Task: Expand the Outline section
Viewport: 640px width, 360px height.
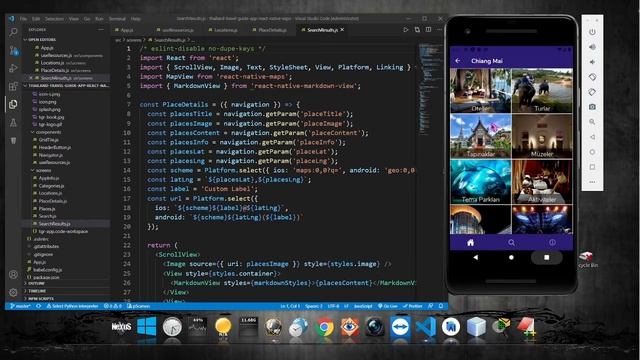Action: tap(36, 283)
